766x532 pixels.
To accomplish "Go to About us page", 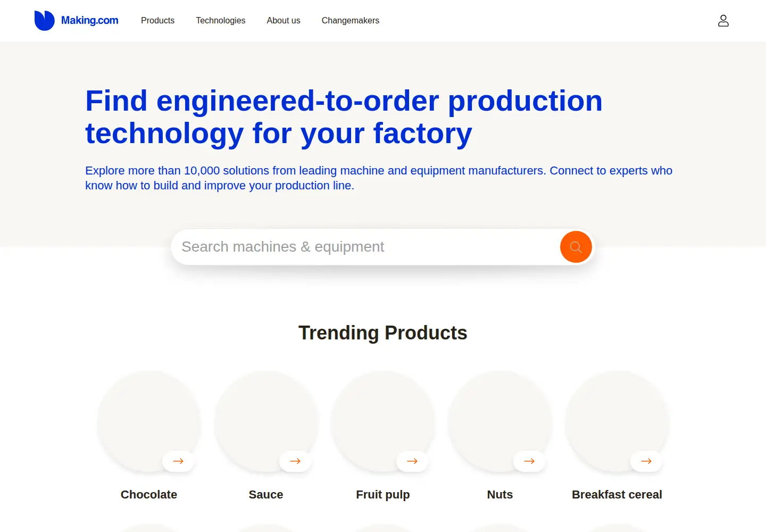I will coord(284,21).
